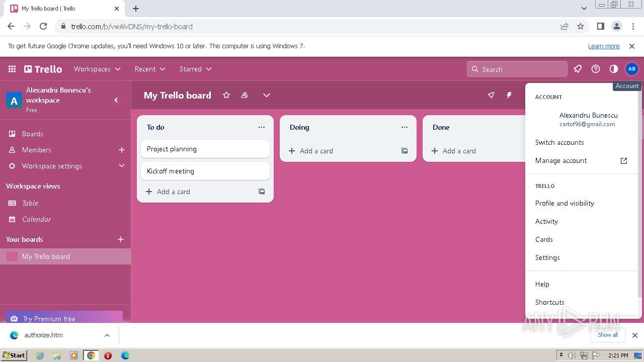Open Calendar workspace view

click(65, 219)
